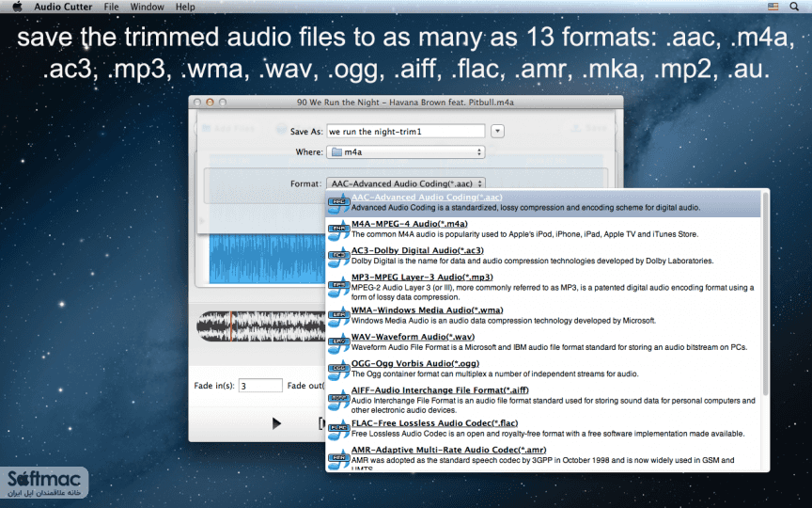
Task: Open the Format dropdown showing AAC
Action: [405, 183]
